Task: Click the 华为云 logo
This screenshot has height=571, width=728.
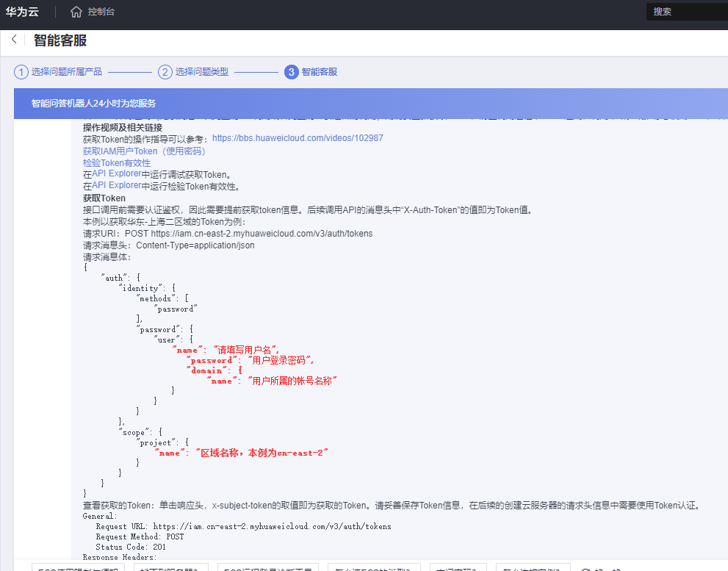Action: point(22,12)
